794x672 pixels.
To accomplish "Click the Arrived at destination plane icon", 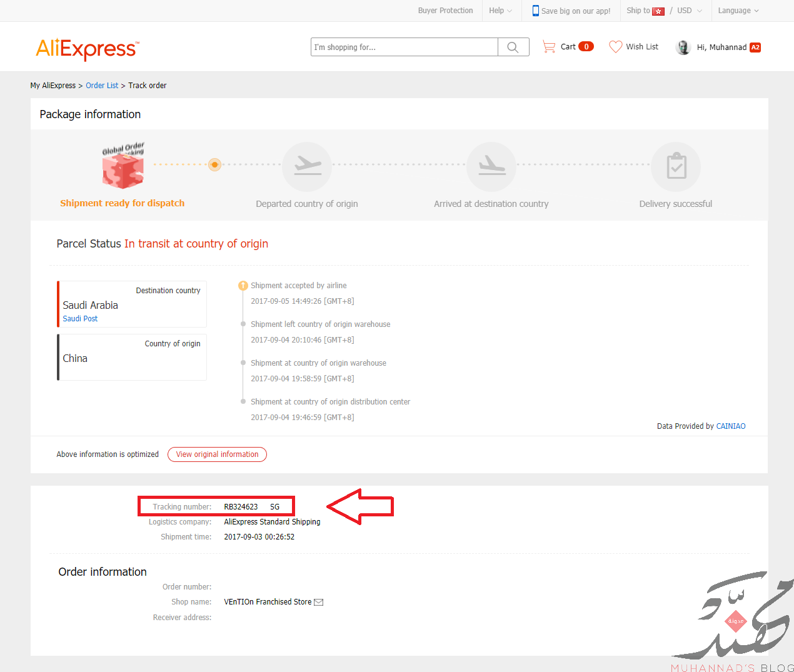I will coord(491,166).
